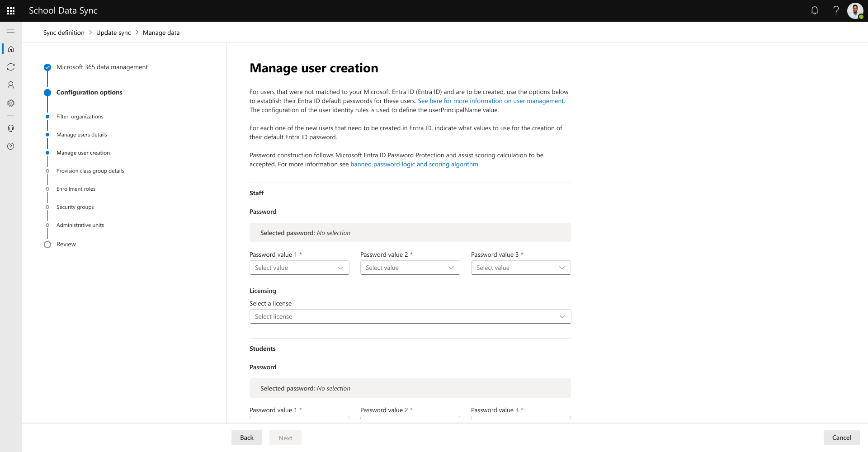Jump to Security groups step
The height and width of the screenshot is (452, 868).
click(75, 207)
